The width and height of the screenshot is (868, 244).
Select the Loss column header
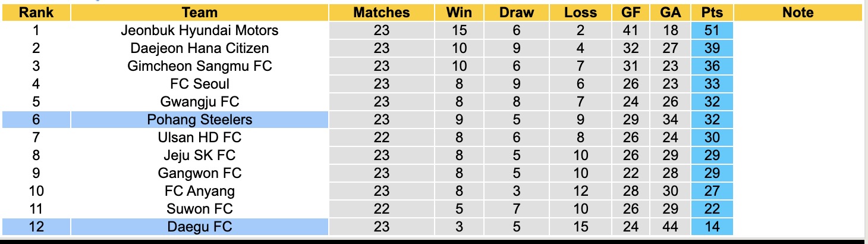click(580, 12)
